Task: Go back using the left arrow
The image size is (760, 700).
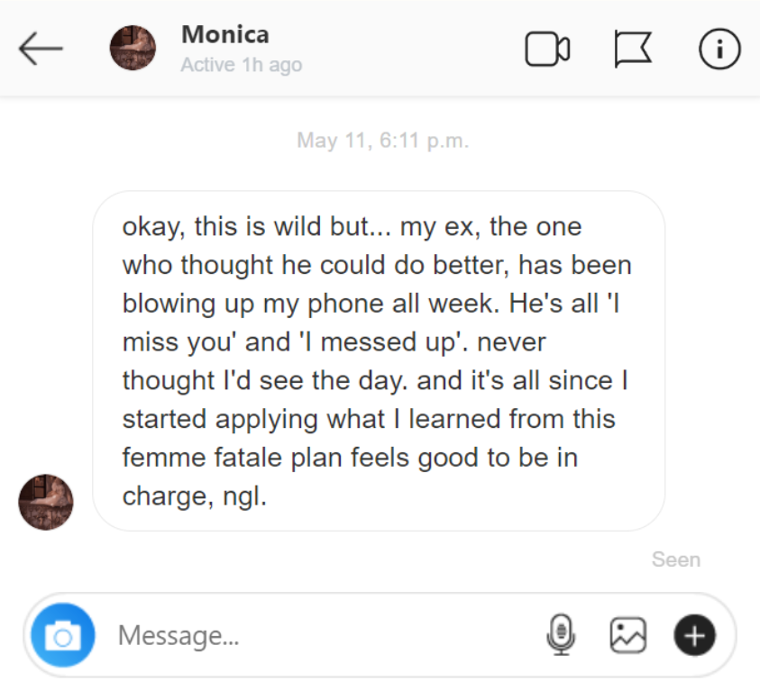Action: point(41,50)
